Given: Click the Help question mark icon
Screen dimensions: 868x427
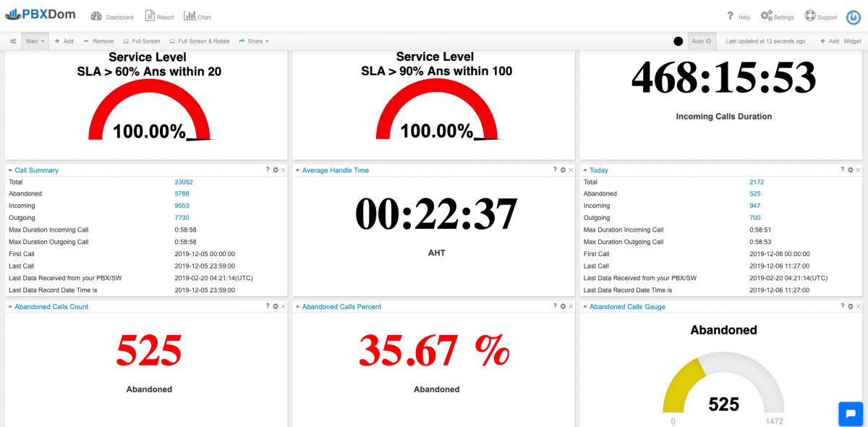Looking at the screenshot, I should tap(731, 17).
